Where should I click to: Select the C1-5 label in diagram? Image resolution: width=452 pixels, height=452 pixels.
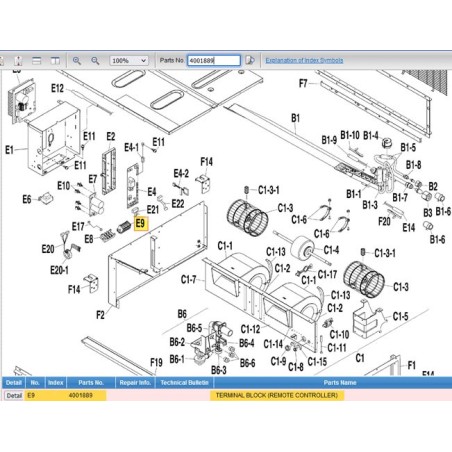400,316
